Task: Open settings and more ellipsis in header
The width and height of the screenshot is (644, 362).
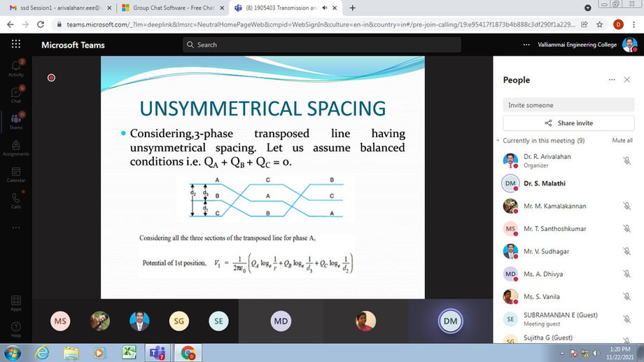Action: click(526, 45)
